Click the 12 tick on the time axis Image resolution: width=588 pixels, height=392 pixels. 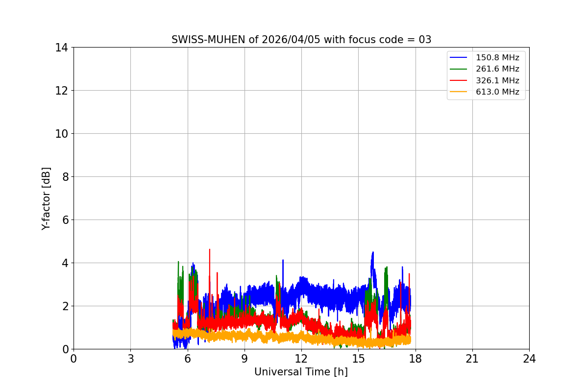tap(301, 359)
